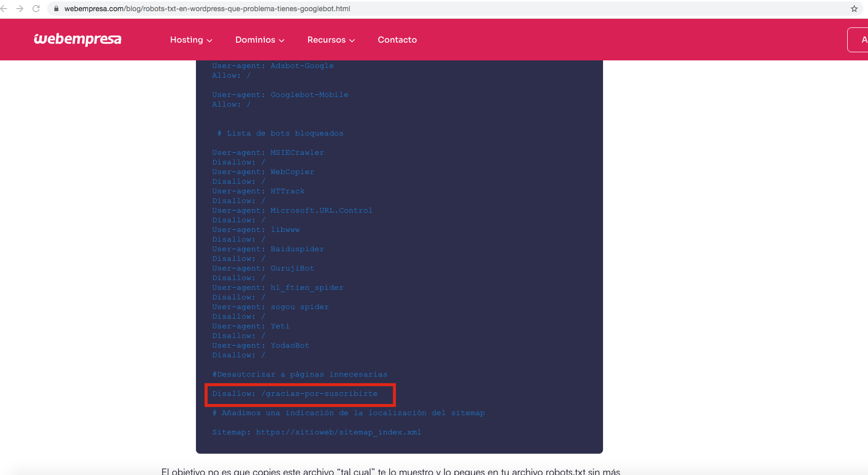Go back with the browser back arrow

(x=4, y=9)
